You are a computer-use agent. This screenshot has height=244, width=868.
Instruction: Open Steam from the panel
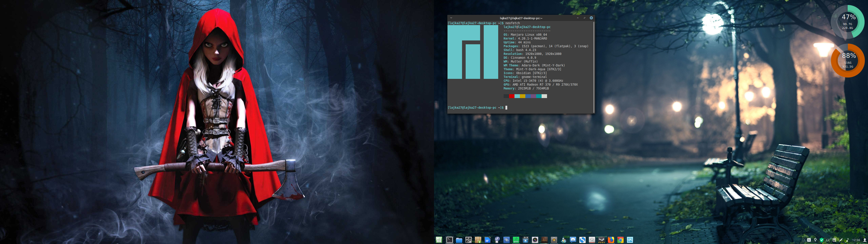point(601,240)
